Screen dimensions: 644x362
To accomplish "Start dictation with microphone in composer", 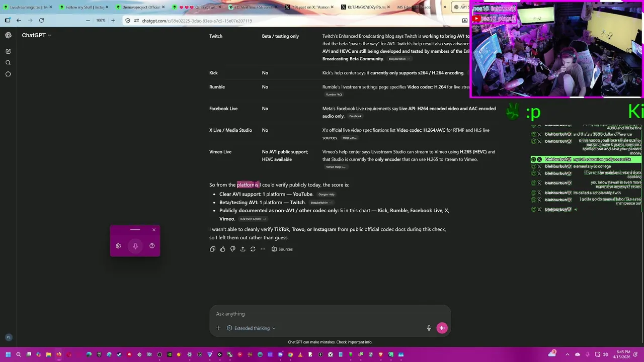I will [x=429, y=328].
